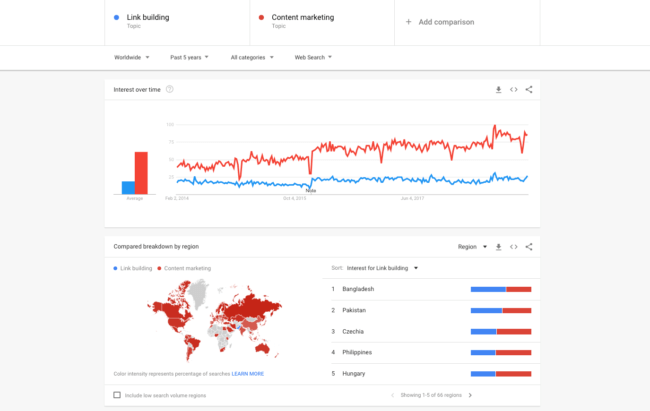Click embed icon in Compared breakdown panel
This screenshot has width=650, height=411.
513,246
